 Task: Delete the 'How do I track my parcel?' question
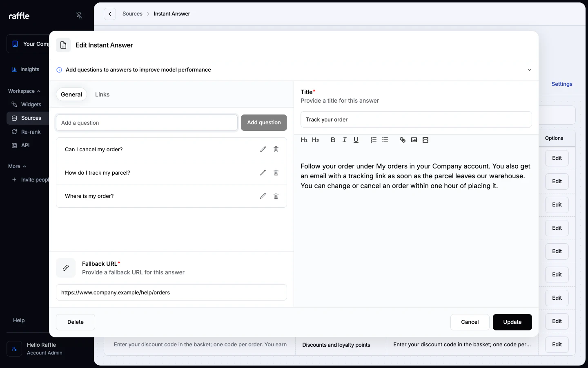(x=276, y=173)
